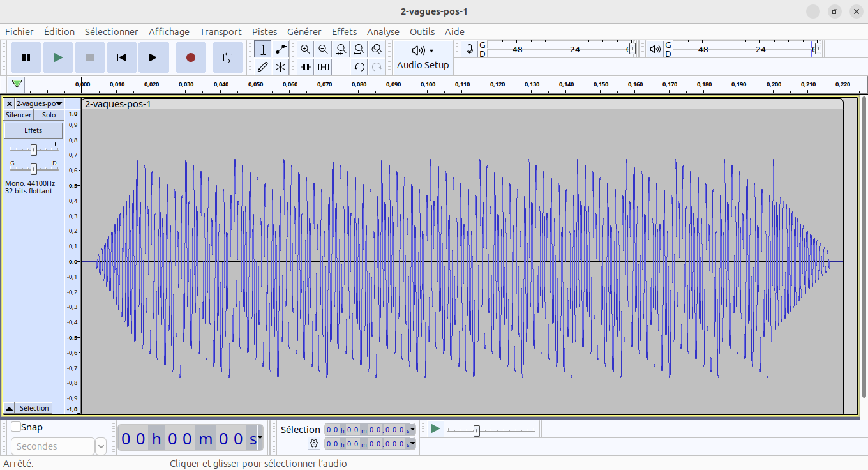Select the Multi-tool asterisk icon

(x=280, y=66)
